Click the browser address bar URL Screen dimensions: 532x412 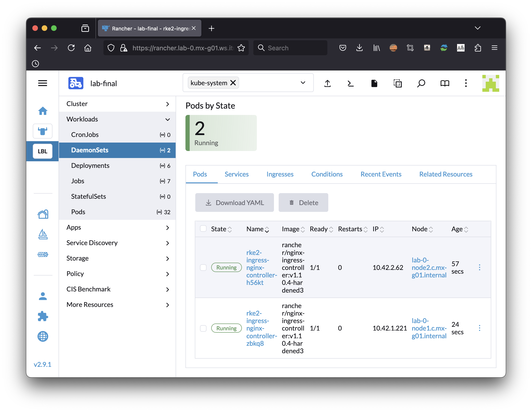pyautogui.click(x=183, y=48)
